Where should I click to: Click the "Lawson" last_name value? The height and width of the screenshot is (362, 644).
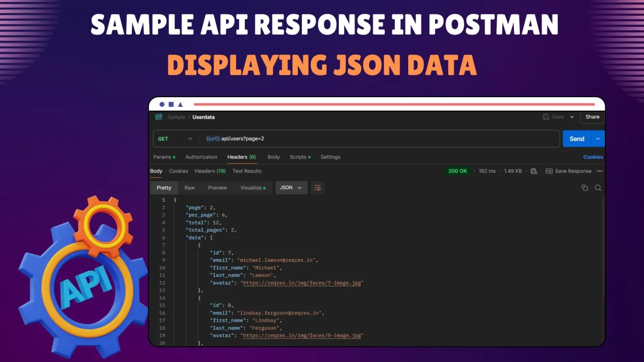point(261,275)
